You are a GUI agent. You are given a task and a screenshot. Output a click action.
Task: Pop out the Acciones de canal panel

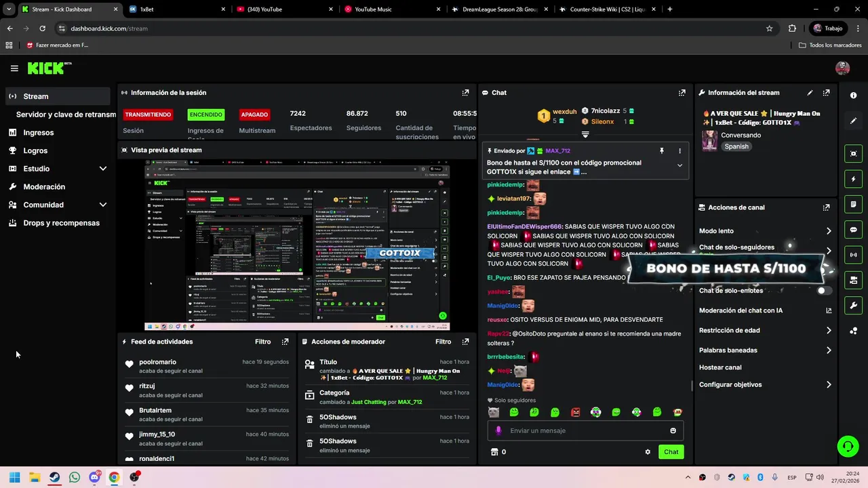click(826, 207)
